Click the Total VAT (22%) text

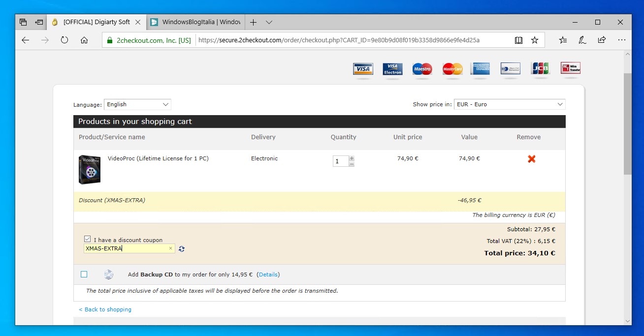(x=510, y=241)
